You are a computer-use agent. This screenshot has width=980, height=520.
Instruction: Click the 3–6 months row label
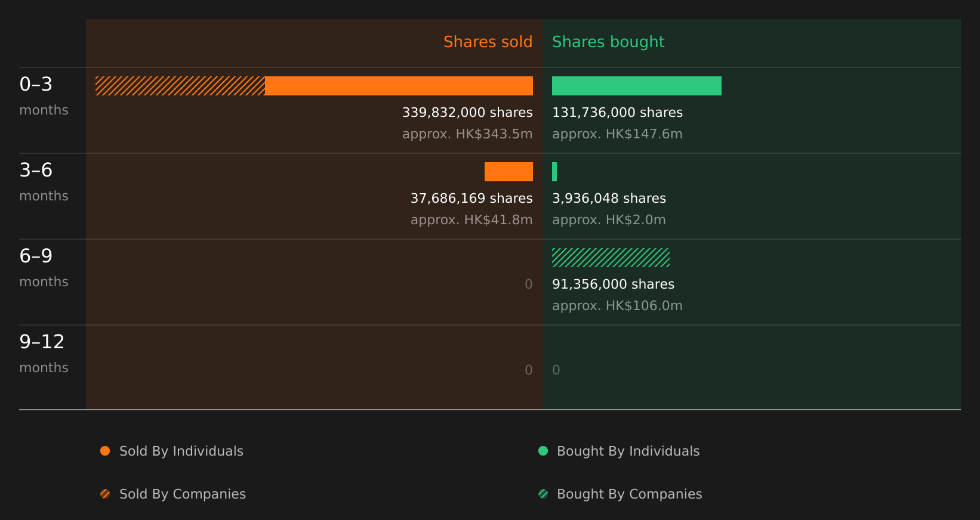(44, 182)
